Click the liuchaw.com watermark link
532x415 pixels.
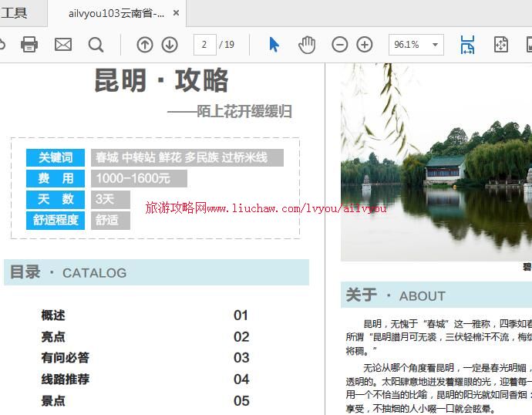(x=266, y=208)
